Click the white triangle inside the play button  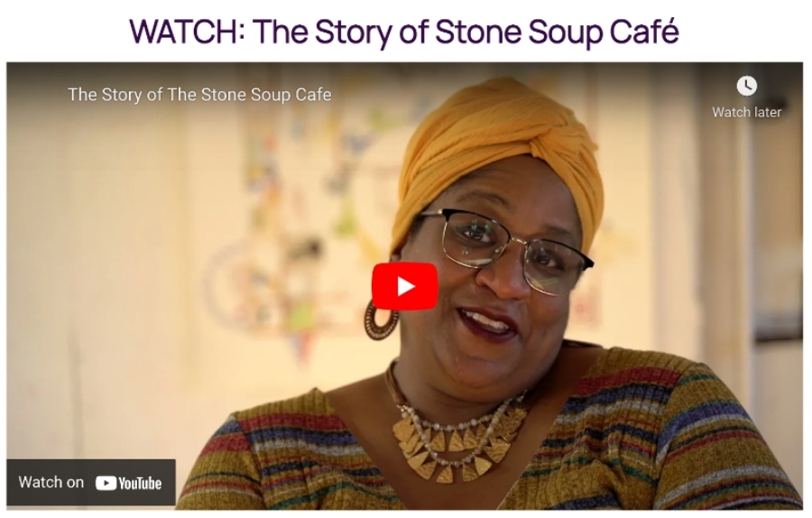[x=405, y=286]
